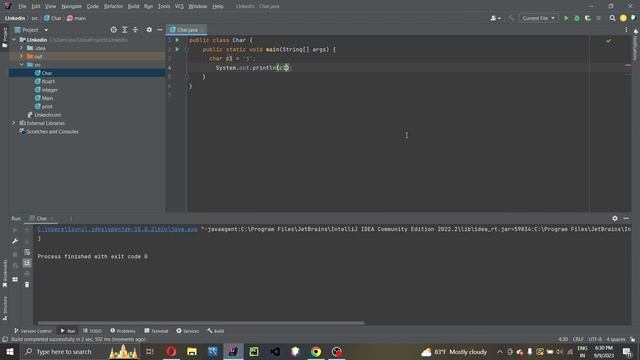Open Chrome from Windows taskbar
Viewport: 640px width, 360px height.
tap(316, 351)
